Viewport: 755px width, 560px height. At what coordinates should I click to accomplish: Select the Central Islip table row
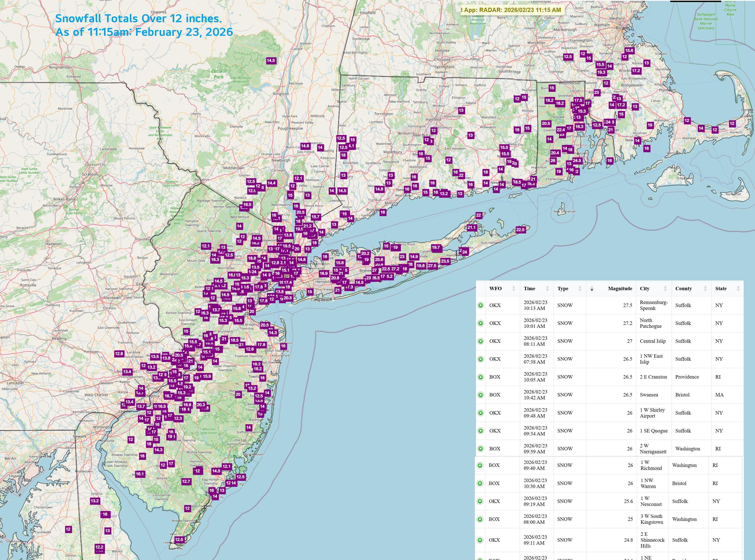tap(653, 341)
